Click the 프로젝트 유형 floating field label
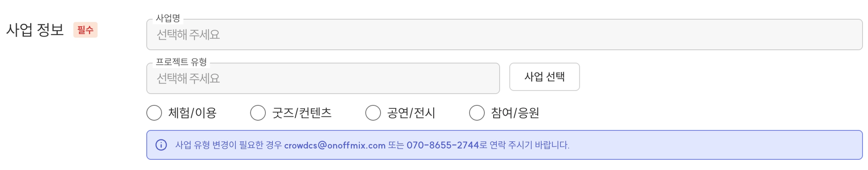868x170 pixels. point(181,62)
